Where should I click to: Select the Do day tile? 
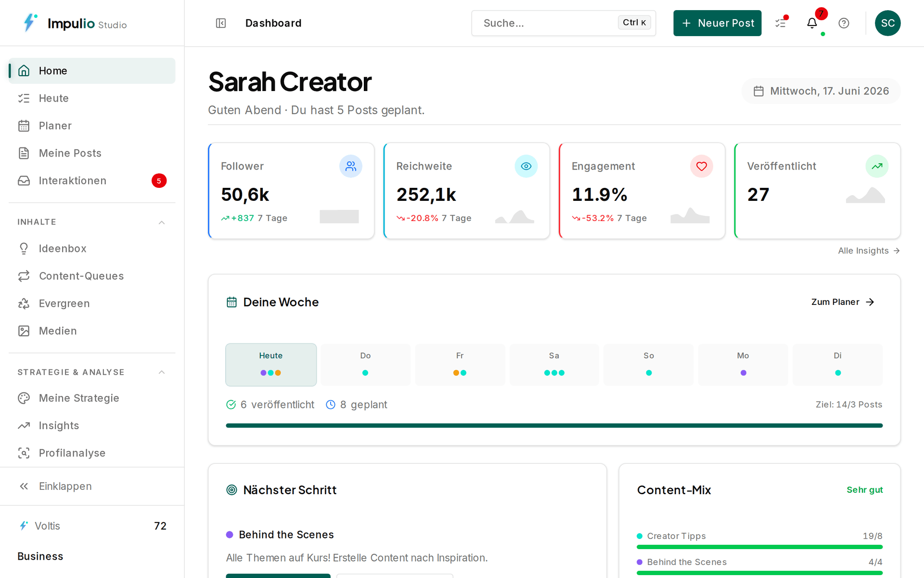(365, 365)
